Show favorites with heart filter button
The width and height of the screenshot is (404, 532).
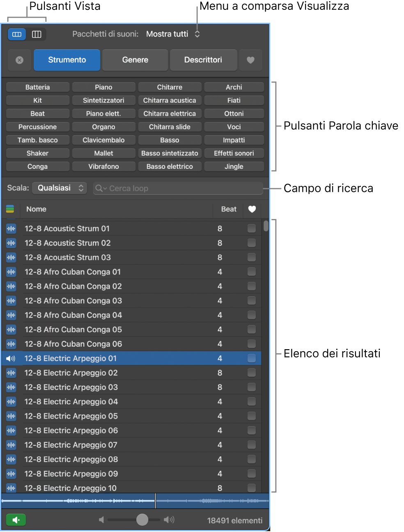[250, 60]
